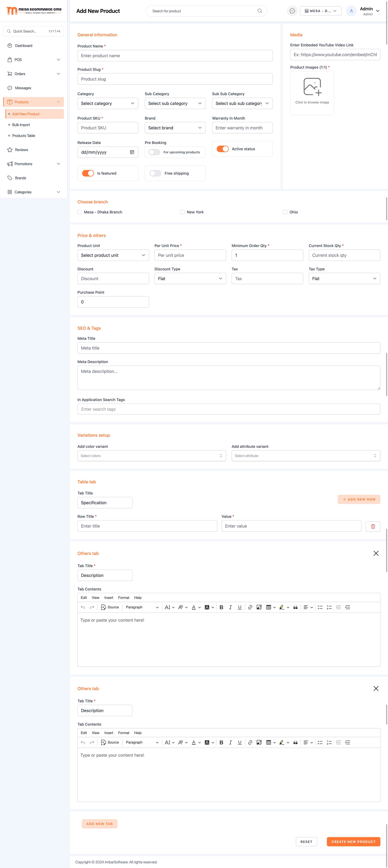This screenshot has width=388, height=868.
Task: Click Underline in first Others tab editor
Action: (x=240, y=607)
